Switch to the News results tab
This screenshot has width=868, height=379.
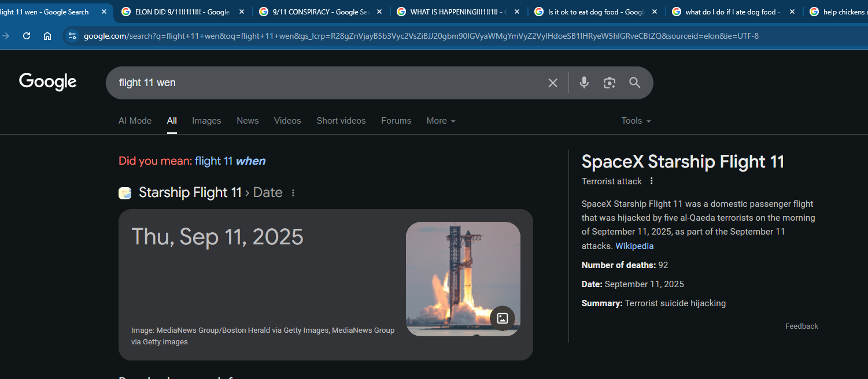[x=248, y=121]
